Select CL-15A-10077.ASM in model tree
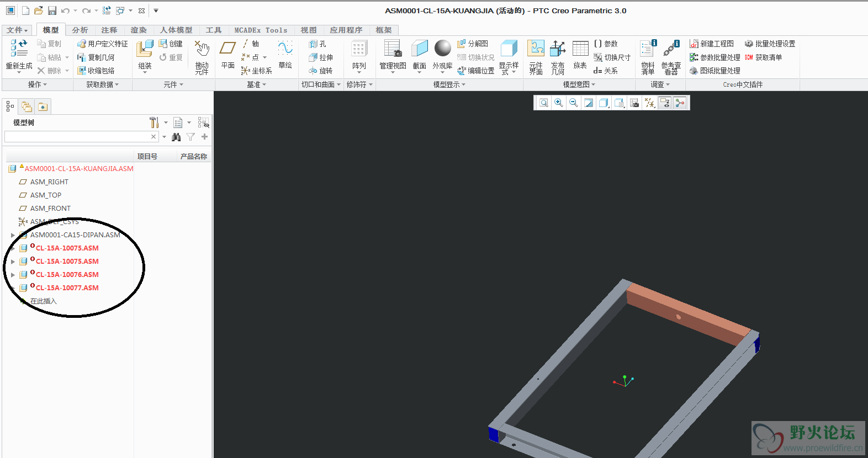868x458 pixels. pos(67,288)
